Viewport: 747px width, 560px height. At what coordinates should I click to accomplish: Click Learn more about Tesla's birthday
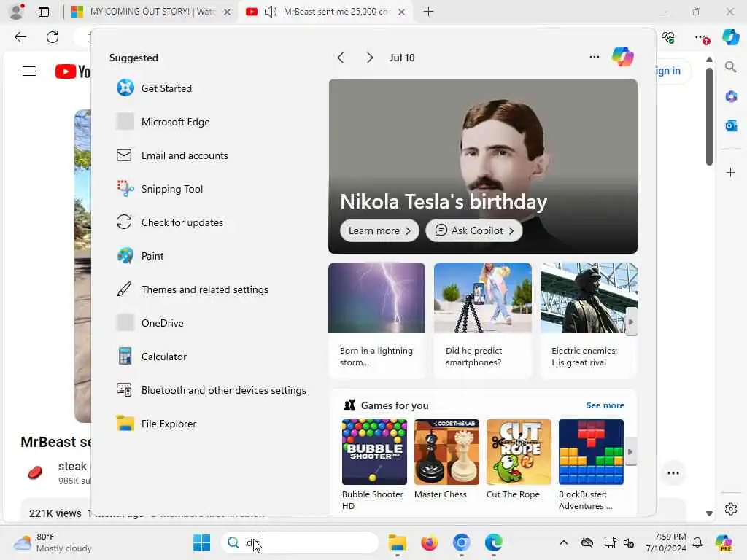coord(379,230)
